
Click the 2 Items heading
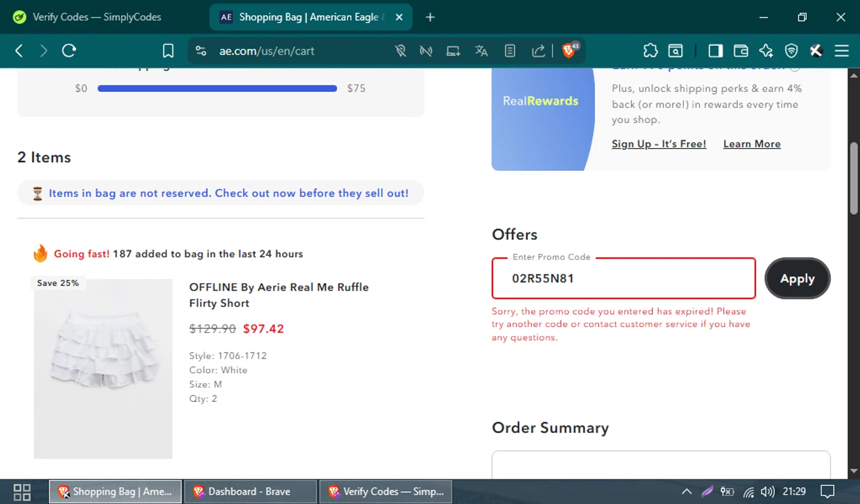[44, 157]
